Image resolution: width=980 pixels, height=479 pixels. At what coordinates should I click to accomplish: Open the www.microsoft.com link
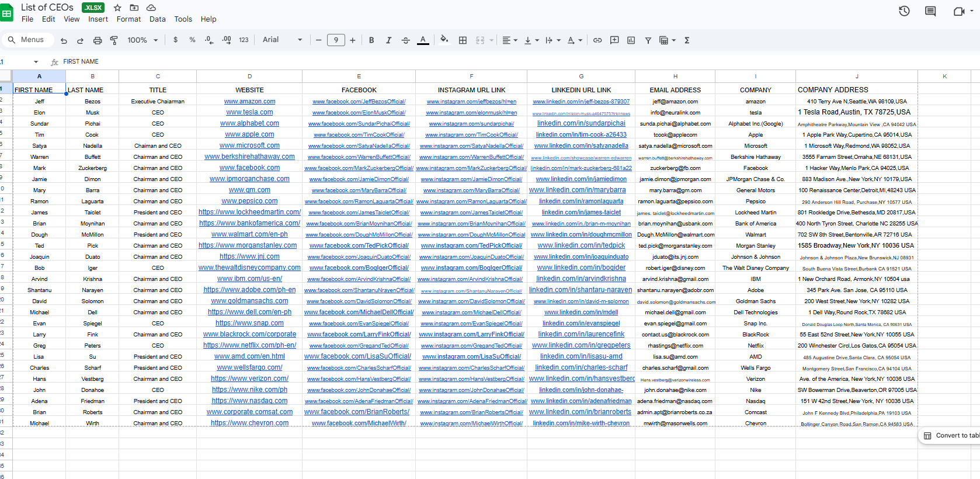coord(249,145)
